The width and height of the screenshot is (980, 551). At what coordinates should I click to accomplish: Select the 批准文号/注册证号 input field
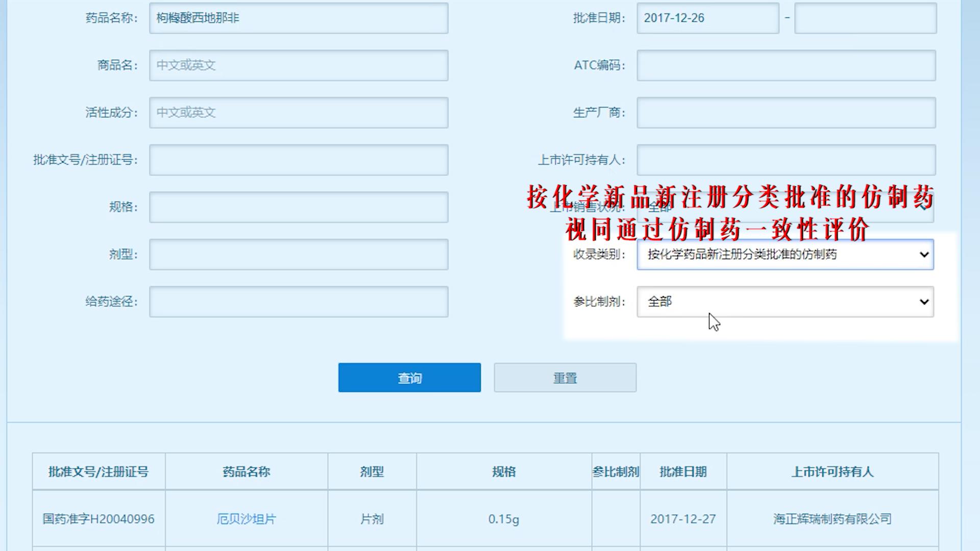tap(298, 160)
